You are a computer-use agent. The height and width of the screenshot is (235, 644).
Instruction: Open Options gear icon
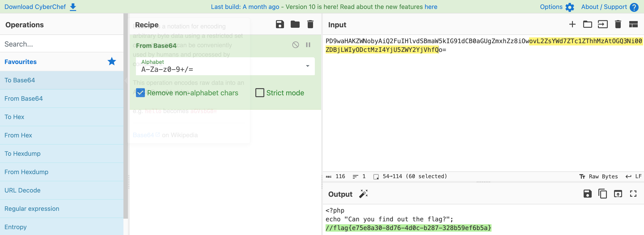570,7
